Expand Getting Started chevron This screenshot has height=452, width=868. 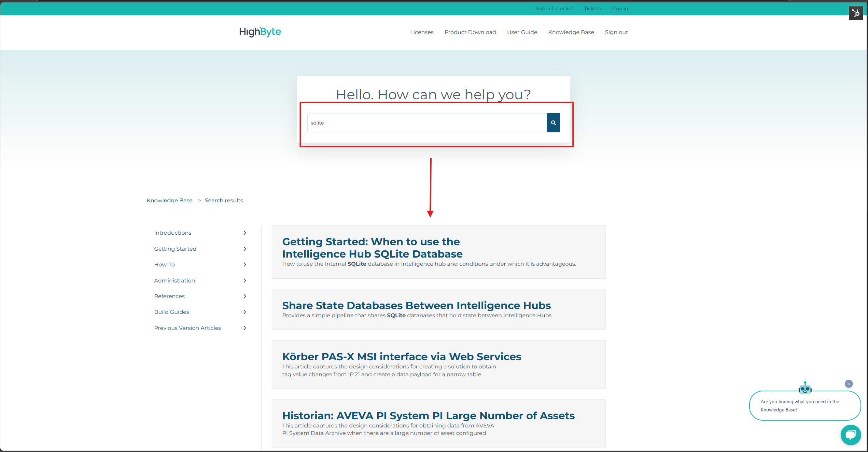[x=245, y=249]
